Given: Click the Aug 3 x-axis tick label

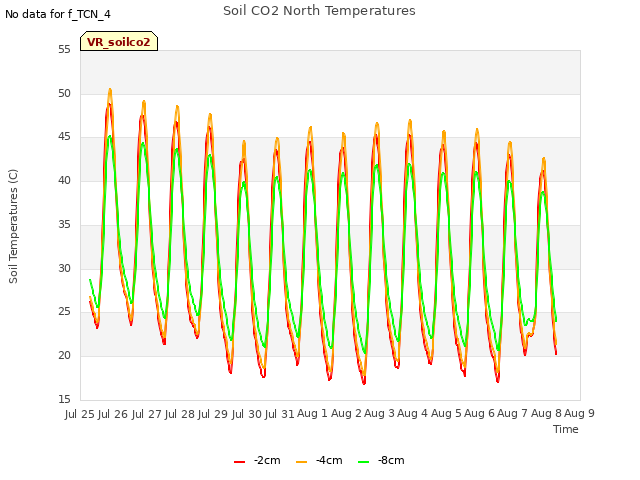Looking at the screenshot, I should coord(379,413).
